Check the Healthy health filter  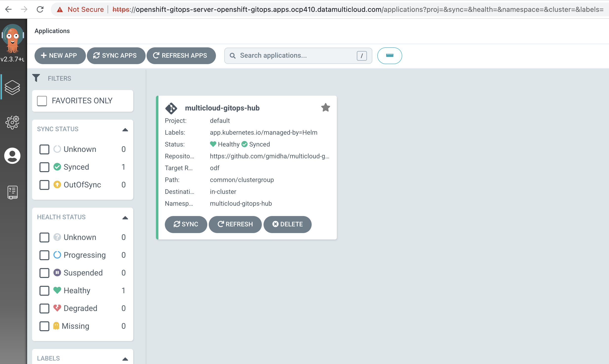tap(44, 291)
